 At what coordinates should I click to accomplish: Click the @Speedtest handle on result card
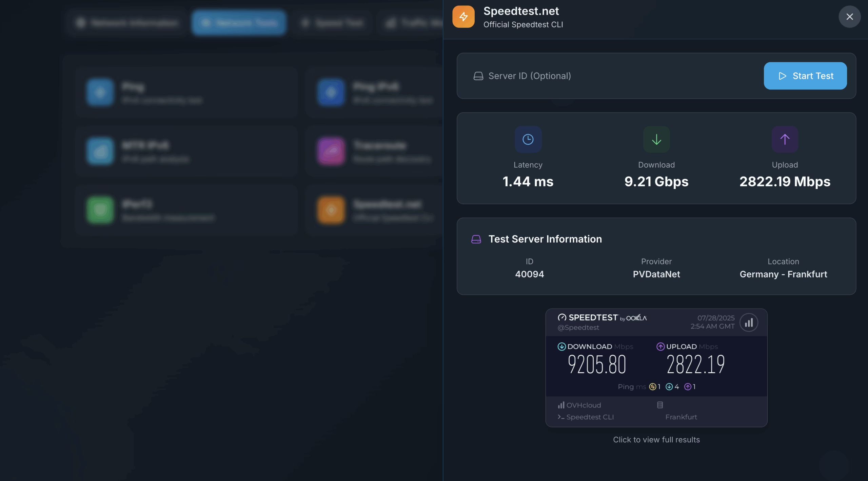[578, 328]
